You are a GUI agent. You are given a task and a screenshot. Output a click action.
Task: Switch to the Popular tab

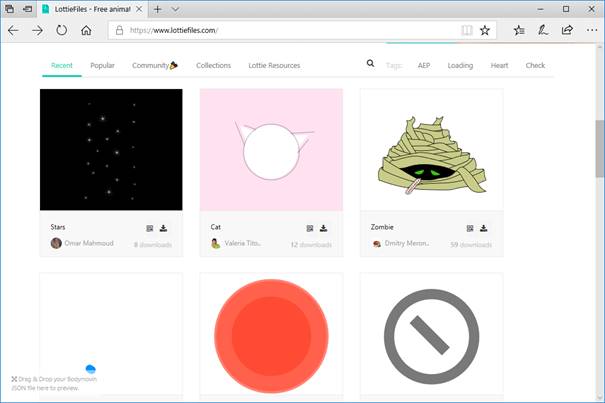pos(102,66)
